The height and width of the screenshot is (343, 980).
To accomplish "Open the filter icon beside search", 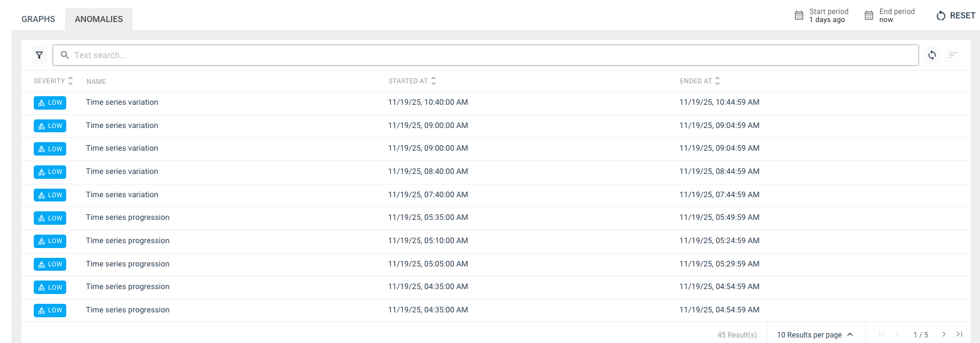I will 39,55.
